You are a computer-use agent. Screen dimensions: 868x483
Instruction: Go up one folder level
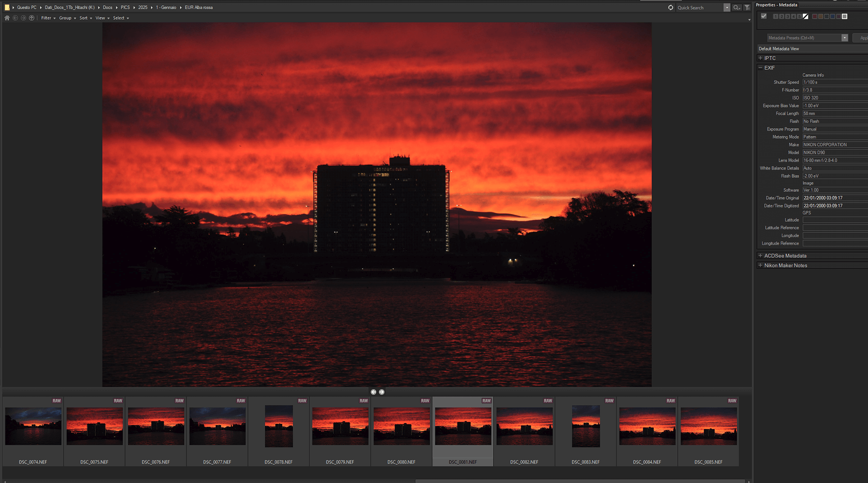coord(32,18)
